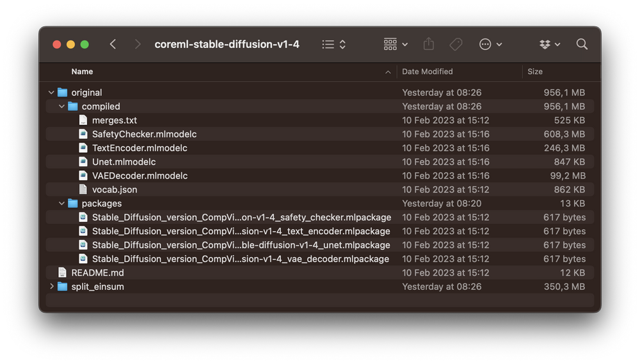Sort by the Size column header
640x364 pixels.
(x=535, y=72)
